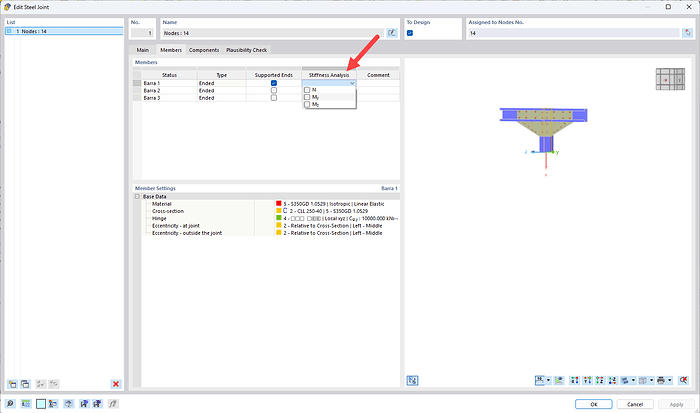Collapse the Base Data section
Screen dimensions: 700x413
[x=138, y=196]
